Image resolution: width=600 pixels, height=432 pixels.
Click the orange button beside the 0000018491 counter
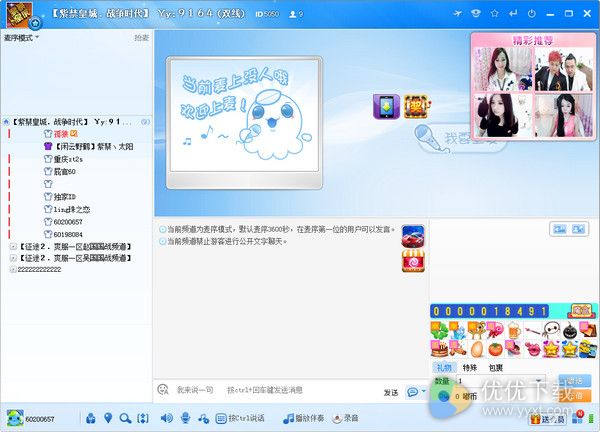pos(581,311)
